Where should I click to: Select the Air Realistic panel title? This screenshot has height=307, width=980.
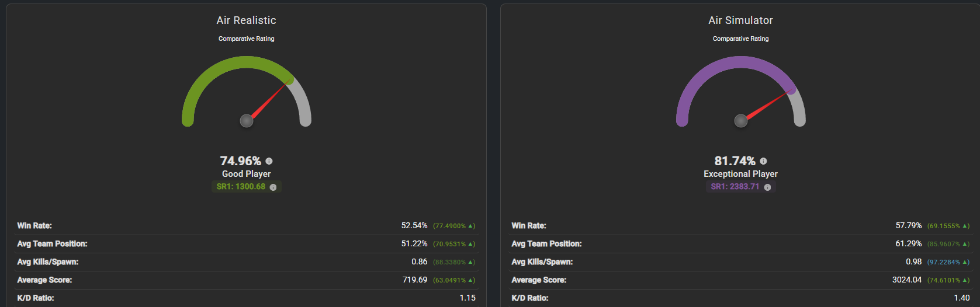[x=246, y=20]
